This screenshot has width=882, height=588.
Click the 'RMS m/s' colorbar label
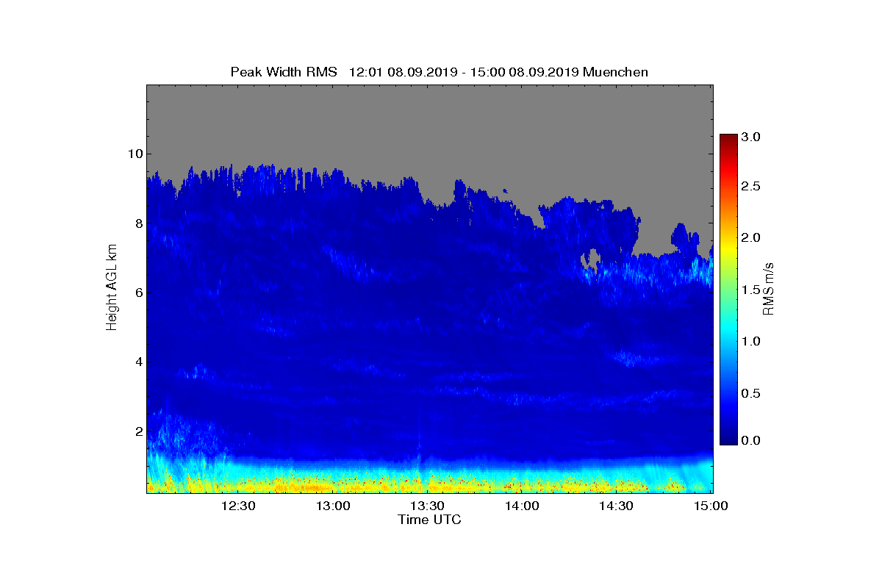pyautogui.click(x=769, y=289)
